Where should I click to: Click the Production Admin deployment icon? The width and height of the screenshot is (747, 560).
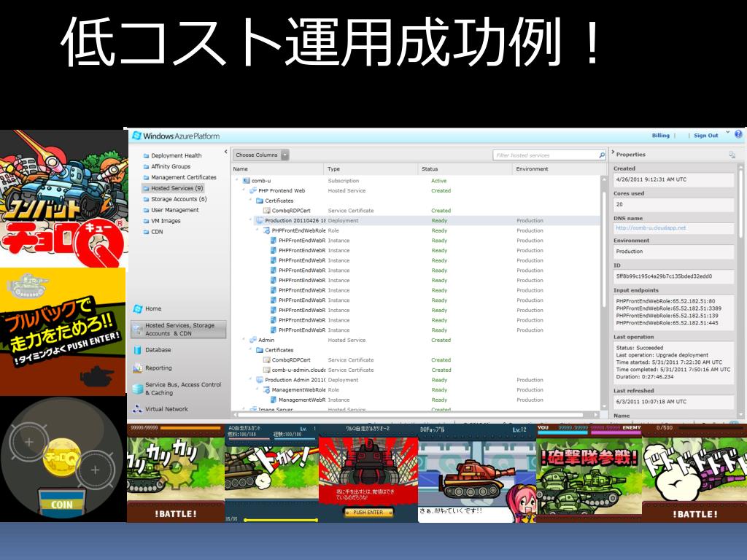[x=260, y=380]
